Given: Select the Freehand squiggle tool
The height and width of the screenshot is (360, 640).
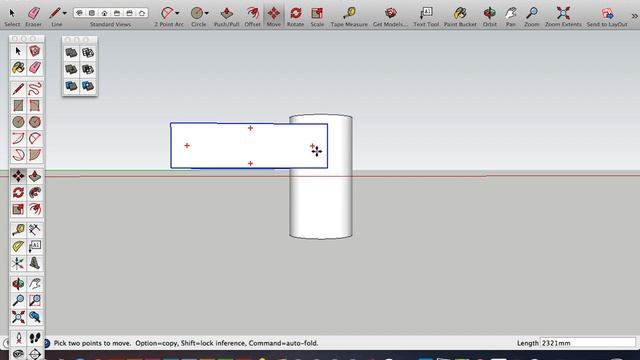Looking at the screenshot, I should pos(35,89).
